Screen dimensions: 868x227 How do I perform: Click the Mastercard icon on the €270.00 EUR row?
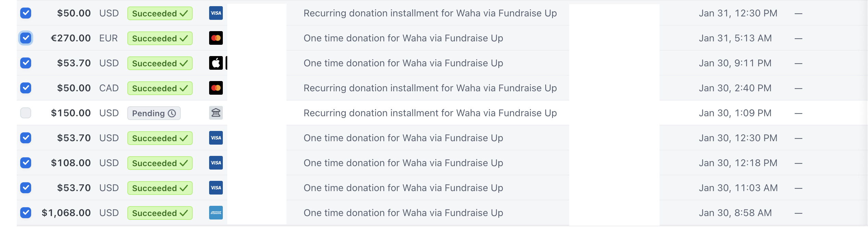pyautogui.click(x=216, y=38)
